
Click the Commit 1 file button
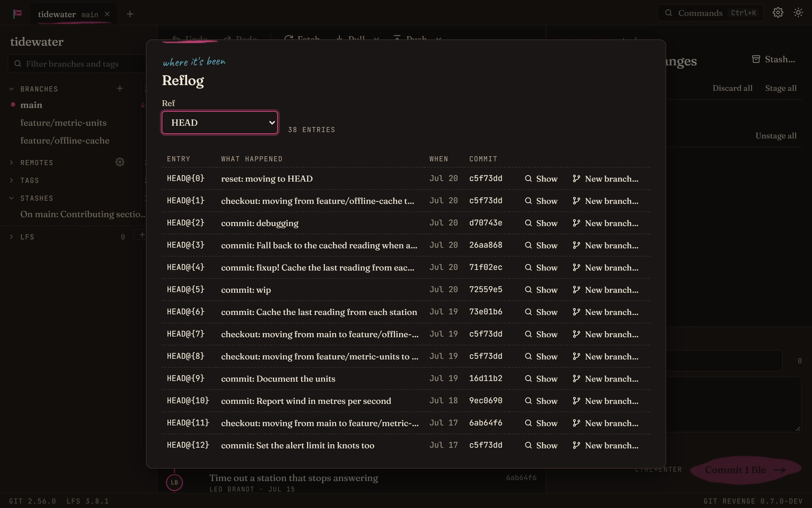click(x=746, y=470)
